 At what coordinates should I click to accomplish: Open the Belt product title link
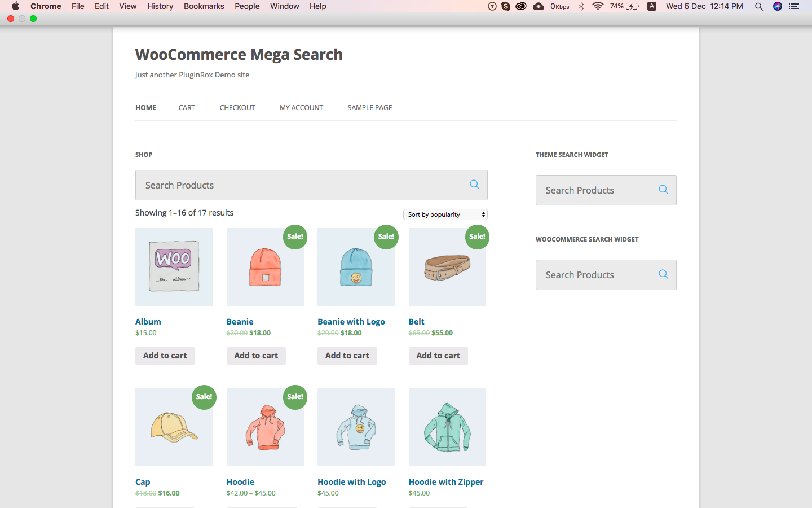[417, 322]
